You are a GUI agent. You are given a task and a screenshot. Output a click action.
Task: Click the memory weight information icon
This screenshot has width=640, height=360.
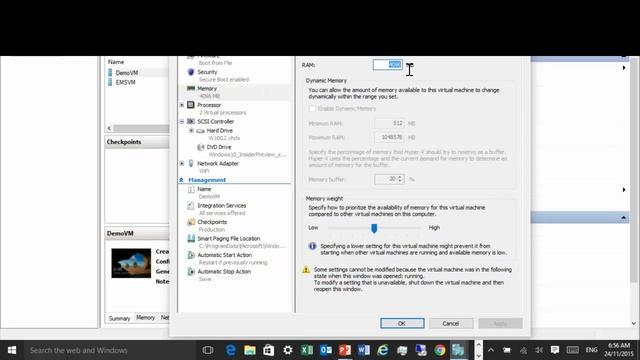point(312,246)
